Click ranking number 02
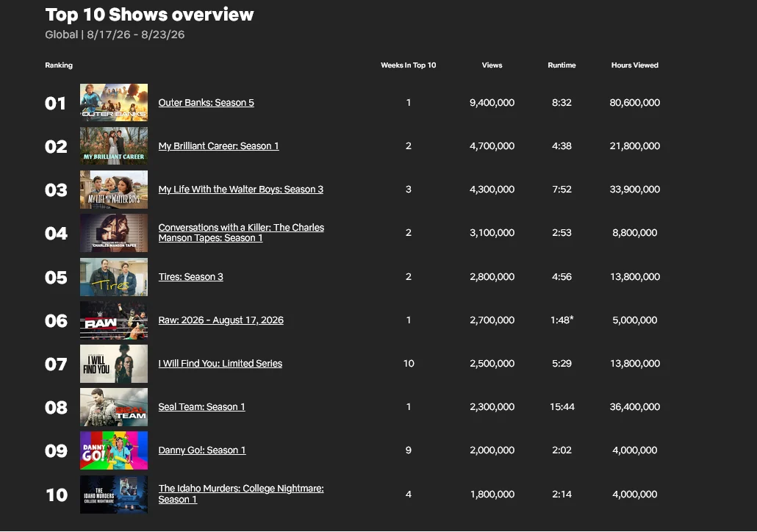The height and width of the screenshot is (532, 757). 56,146
